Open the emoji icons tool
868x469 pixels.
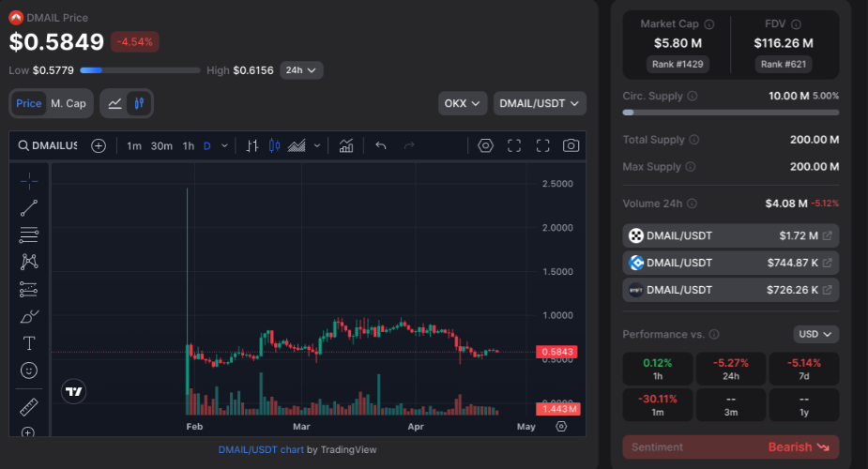click(x=29, y=370)
